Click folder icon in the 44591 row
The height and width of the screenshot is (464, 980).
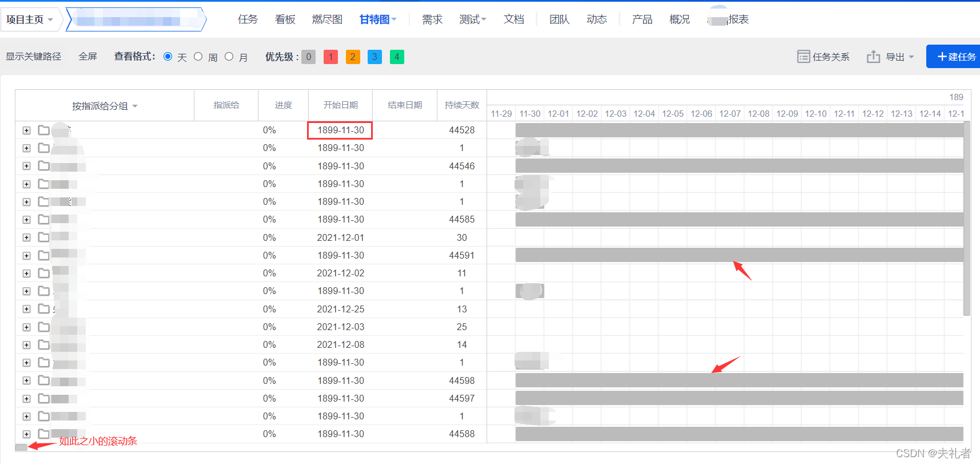click(x=44, y=255)
